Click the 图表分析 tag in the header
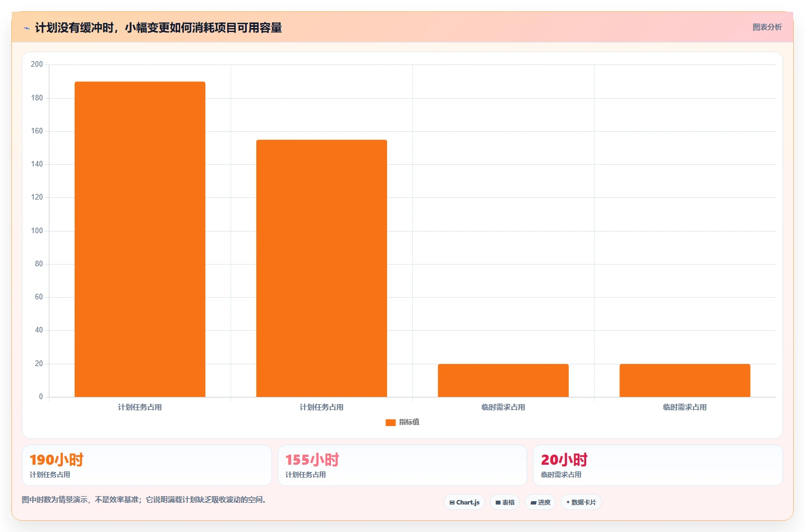The width and height of the screenshot is (805, 532). tap(767, 27)
